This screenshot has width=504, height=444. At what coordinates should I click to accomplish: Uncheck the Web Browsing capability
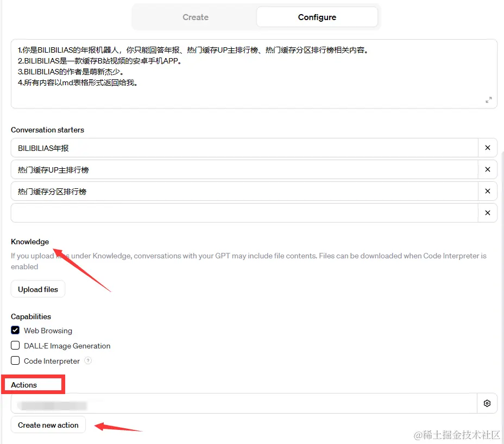point(15,331)
